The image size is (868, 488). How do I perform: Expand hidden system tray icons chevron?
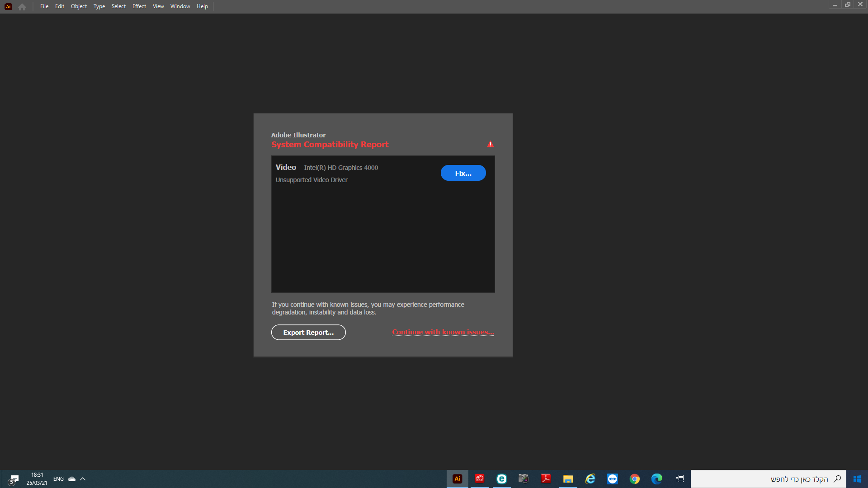click(83, 479)
